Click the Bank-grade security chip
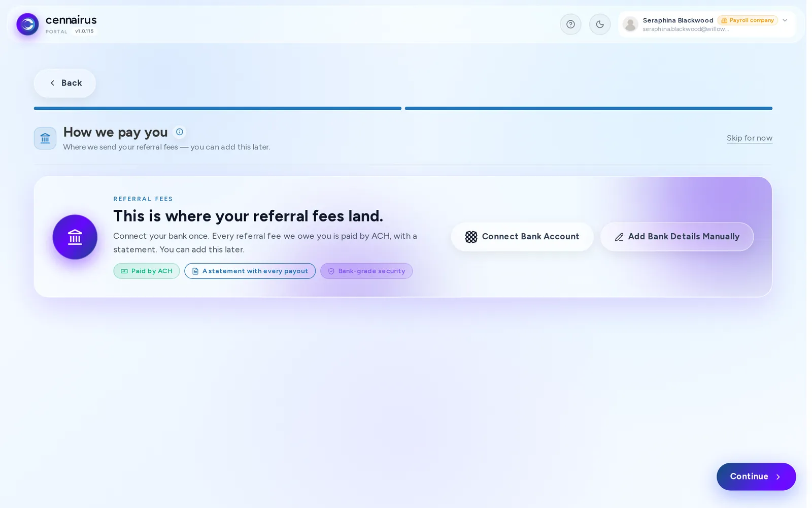 coord(366,271)
